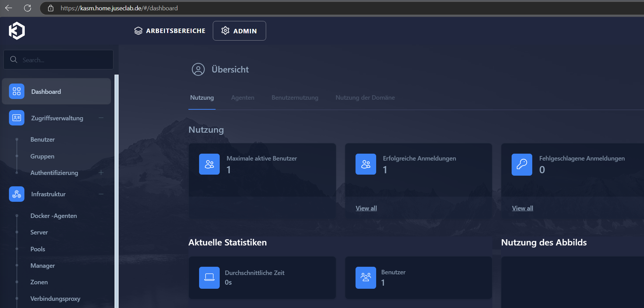Click the Übersicht user circle icon
This screenshot has height=308, width=644.
tap(198, 69)
